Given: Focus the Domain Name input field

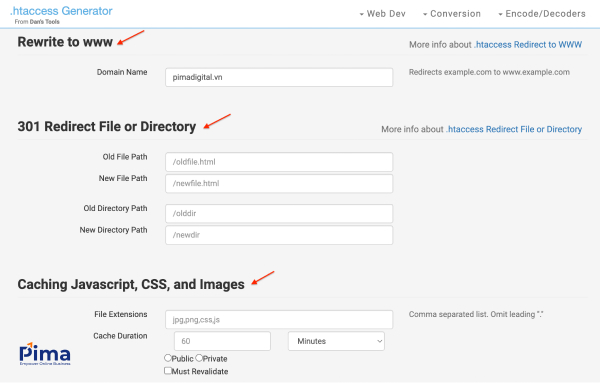Looking at the screenshot, I should pyautogui.click(x=279, y=77).
